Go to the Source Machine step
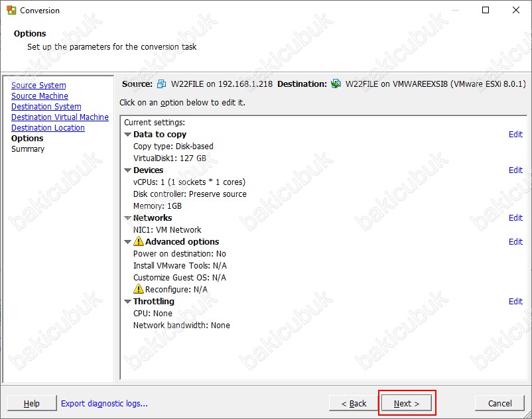532x419 pixels. pos(40,96)
